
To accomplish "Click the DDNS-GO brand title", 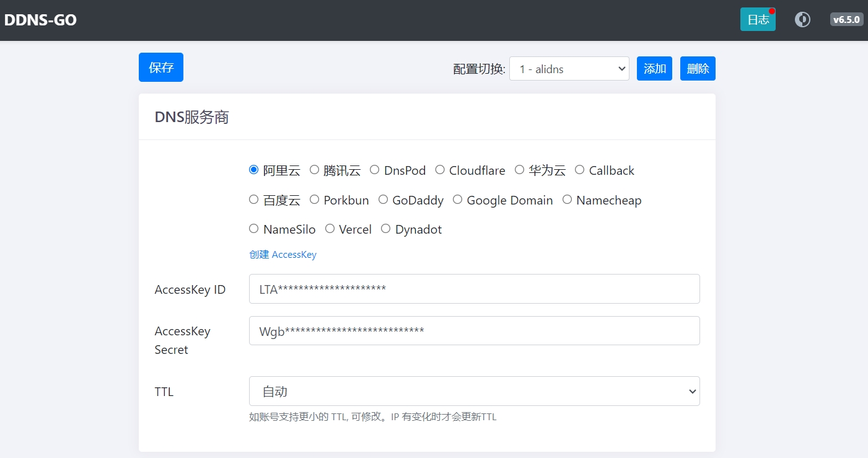I will [x=41, y=20].
